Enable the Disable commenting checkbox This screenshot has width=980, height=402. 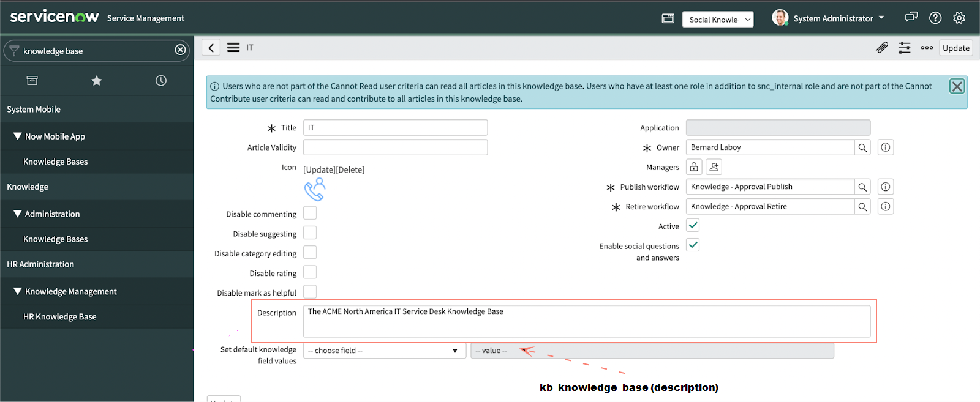(x=310, y=214)
